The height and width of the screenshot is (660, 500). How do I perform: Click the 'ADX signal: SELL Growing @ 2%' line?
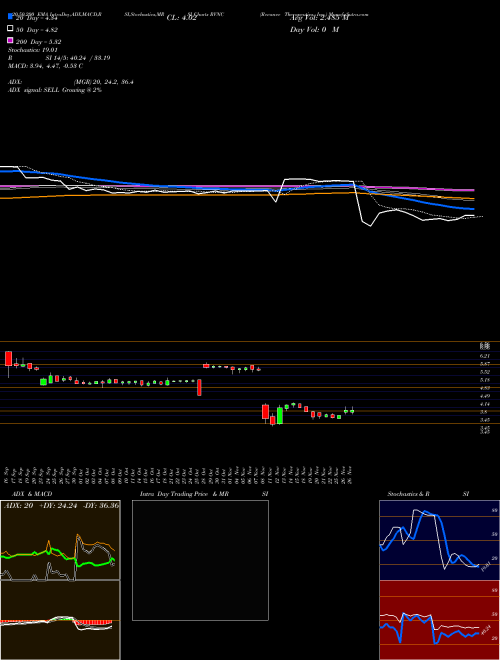[x=55, y=90]
